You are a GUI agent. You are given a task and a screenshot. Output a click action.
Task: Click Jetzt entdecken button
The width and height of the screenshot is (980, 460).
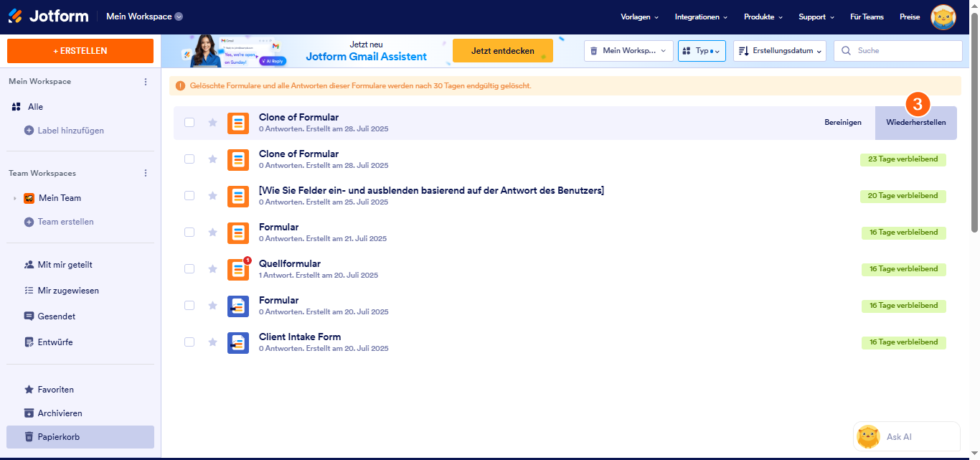[x=503, y=51]
